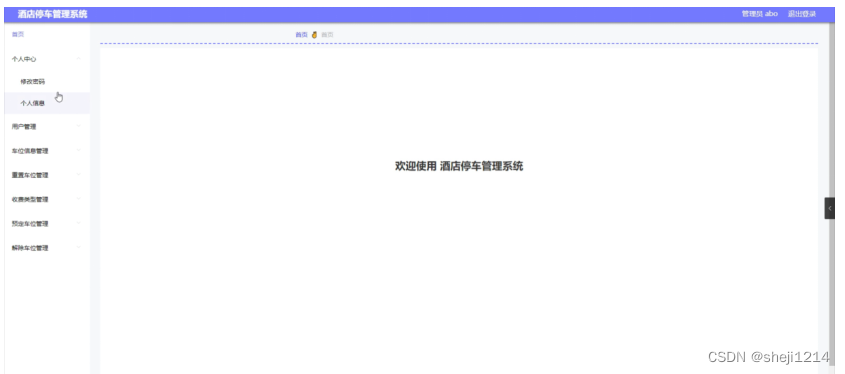Click the 欢迎使用 酒店停车管理系统 welcome text
This screenshot has height=374, width=845.
pos(459,166)
